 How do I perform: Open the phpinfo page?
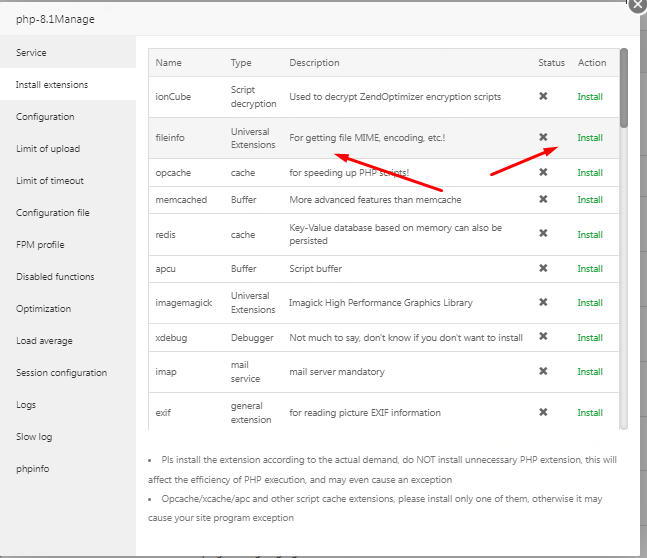[33, 469]
